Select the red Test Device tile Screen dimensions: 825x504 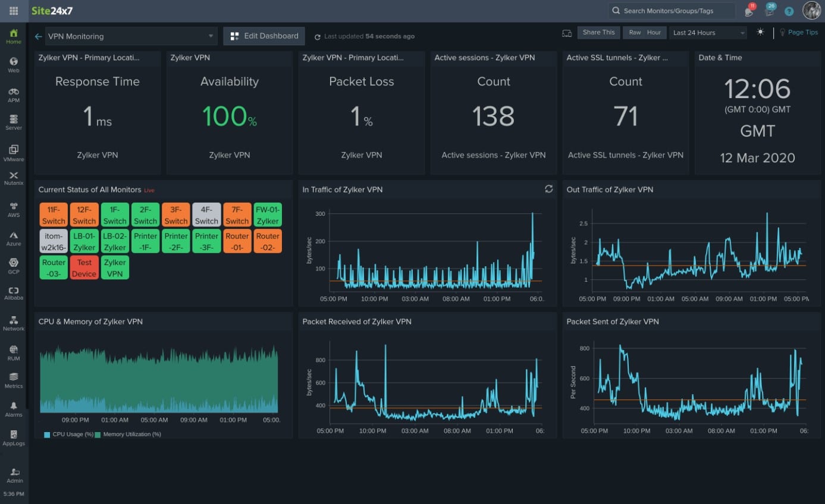pos(84,267)
